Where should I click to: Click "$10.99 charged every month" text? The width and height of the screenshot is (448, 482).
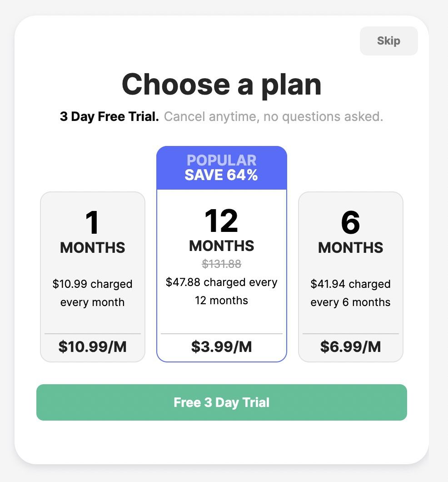tap(93, 293)
